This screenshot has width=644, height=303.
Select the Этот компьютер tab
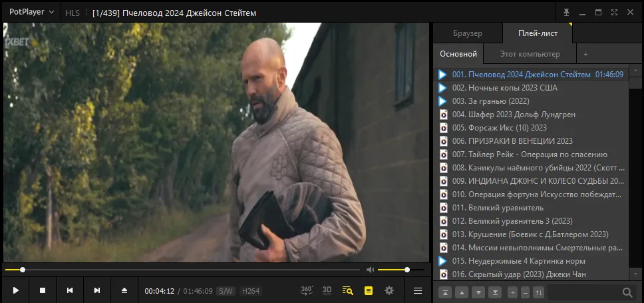[530, 54]
